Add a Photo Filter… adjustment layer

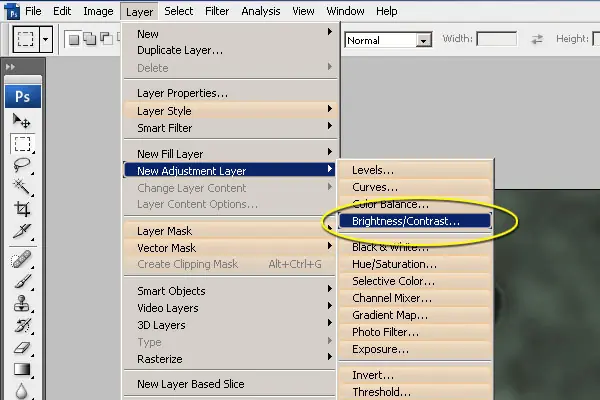(x=416, y=332)
